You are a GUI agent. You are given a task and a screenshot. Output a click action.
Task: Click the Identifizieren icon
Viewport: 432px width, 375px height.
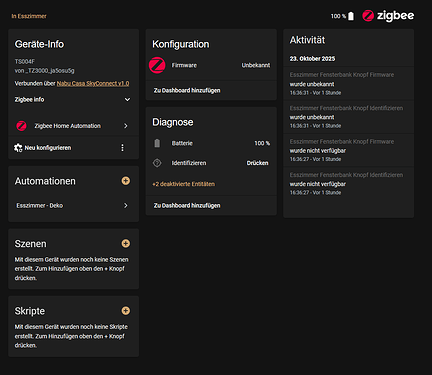157,163
